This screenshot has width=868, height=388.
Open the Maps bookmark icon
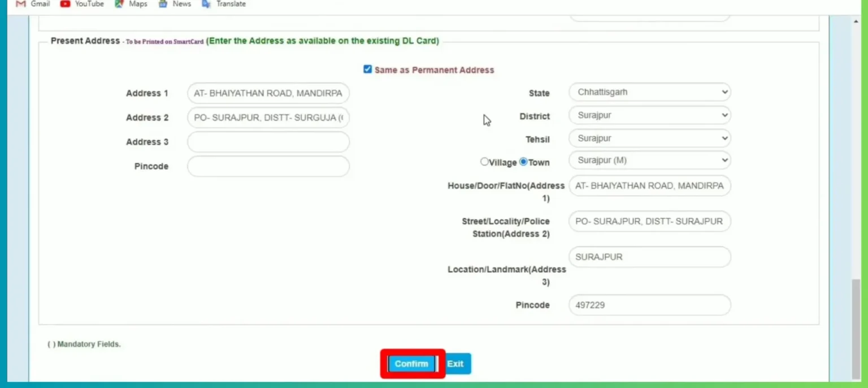pos(119,4)
